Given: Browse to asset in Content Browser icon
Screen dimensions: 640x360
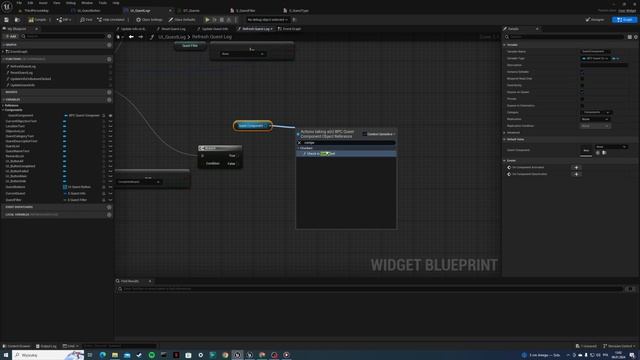Looking at the screenshot, I should click(17, 20).
